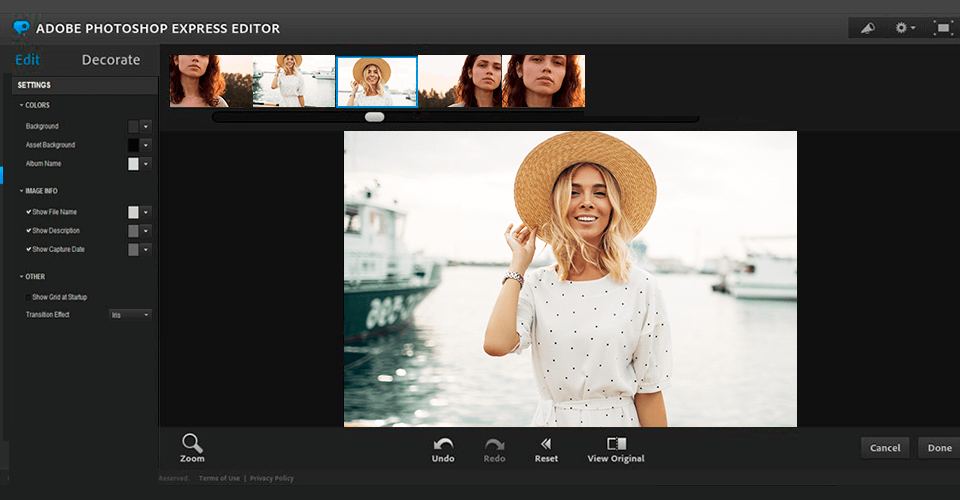The width and height of the screenshot is (960, 500).
Task: Undo the last edit
Action: (x=443, y=450)
